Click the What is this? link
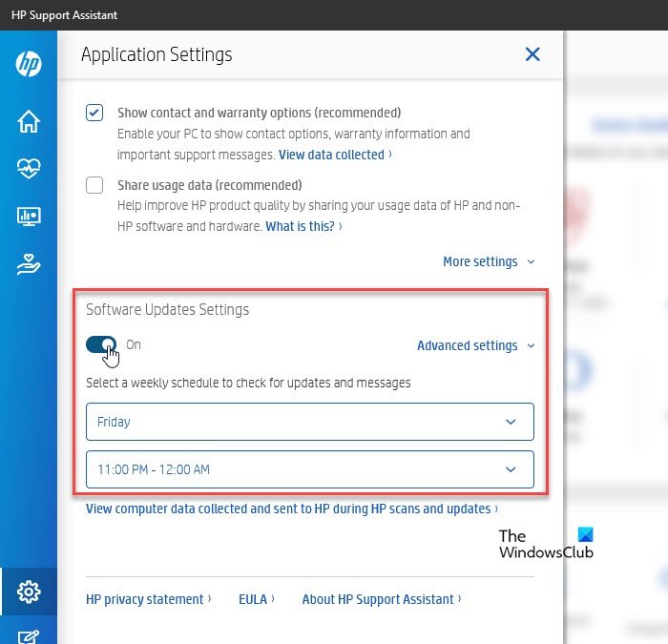Screen dimensions: 668x644 [x=303, y=226]
